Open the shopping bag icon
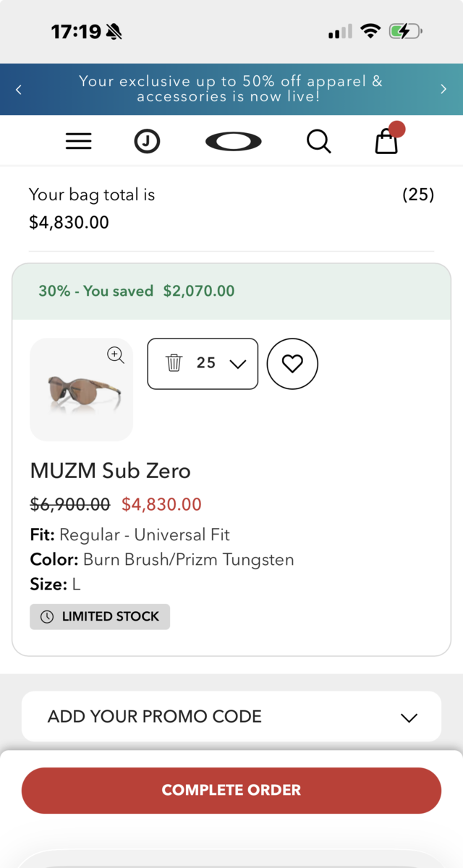This screenshot has width=463, height=868. pyautogui.click(x=387, y=141)
